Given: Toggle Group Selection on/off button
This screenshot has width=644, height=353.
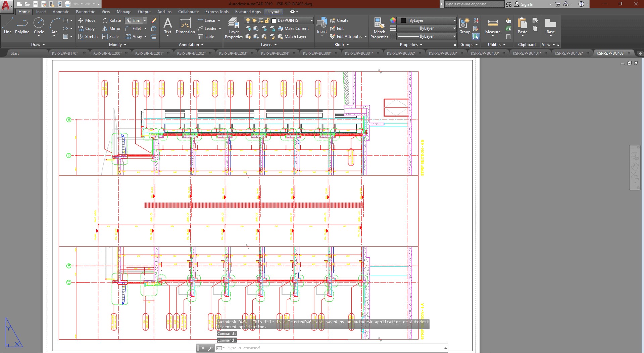Looking at the screenshot, I should point(476,37).
